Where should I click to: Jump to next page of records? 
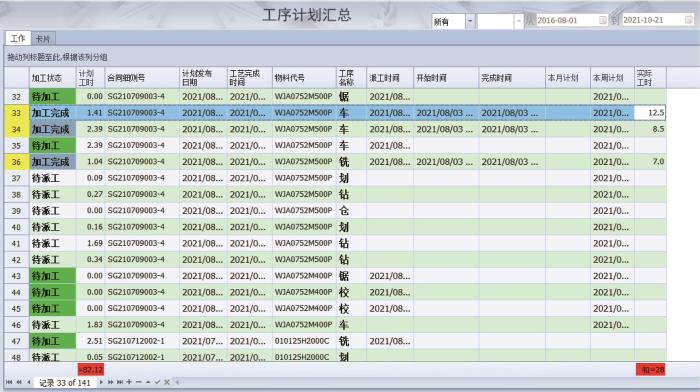(110, 382)
